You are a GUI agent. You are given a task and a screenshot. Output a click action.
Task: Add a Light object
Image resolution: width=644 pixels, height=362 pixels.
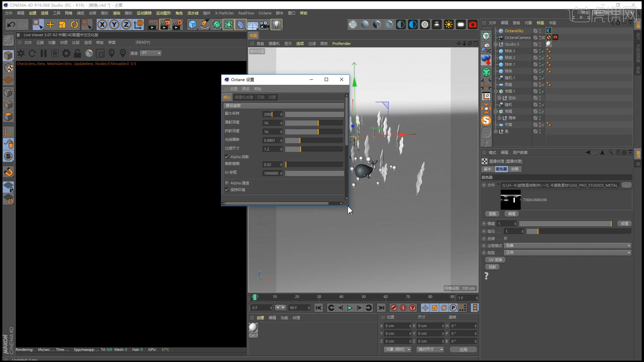coord(277,24)
